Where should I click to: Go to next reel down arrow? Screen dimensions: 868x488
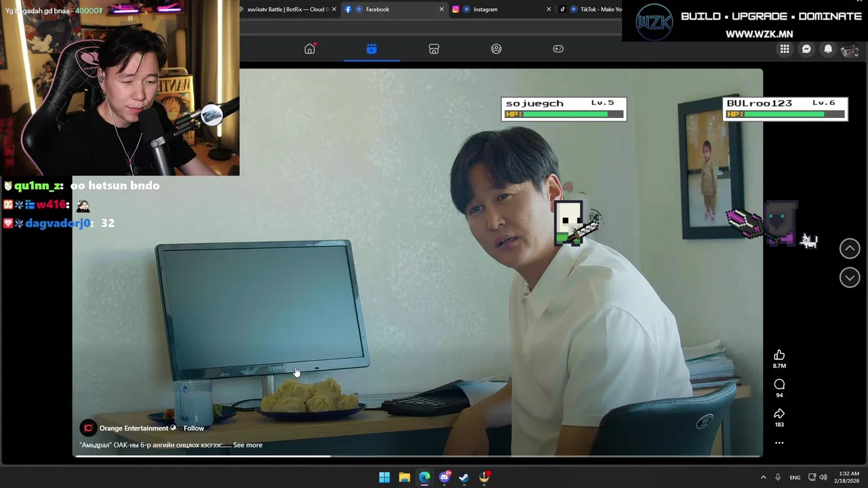850,277
